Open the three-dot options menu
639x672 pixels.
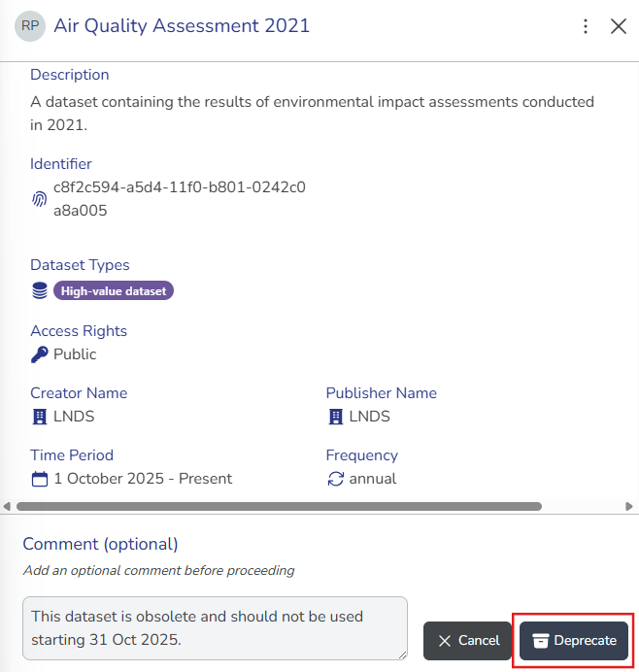[x=586, y=26]
